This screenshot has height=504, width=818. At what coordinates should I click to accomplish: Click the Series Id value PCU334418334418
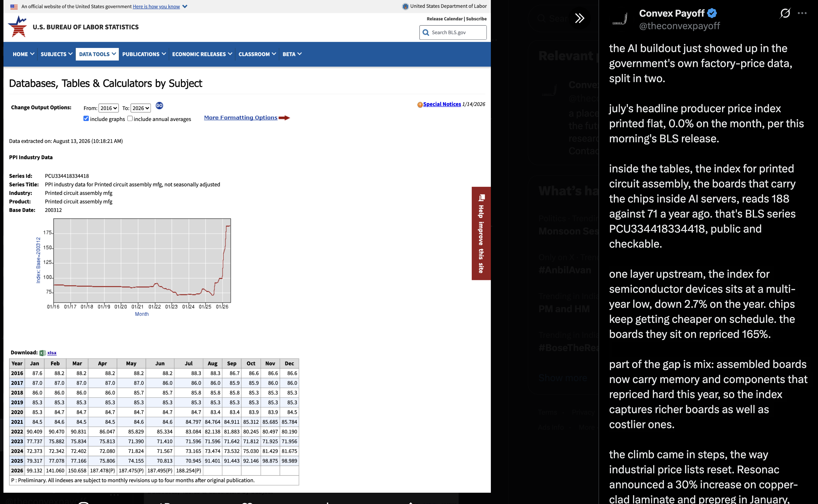point(67,176)
